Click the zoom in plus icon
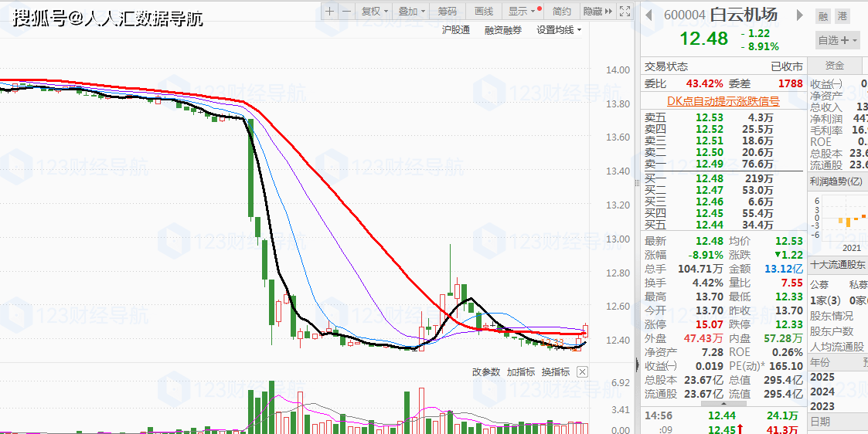The image size is (868, 434). [x=330, y=11]
